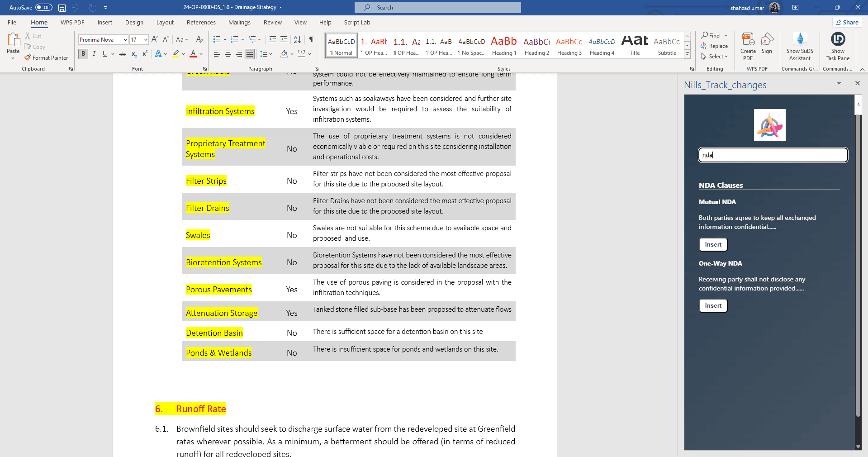Apply superscript formatting

(145, 54)
